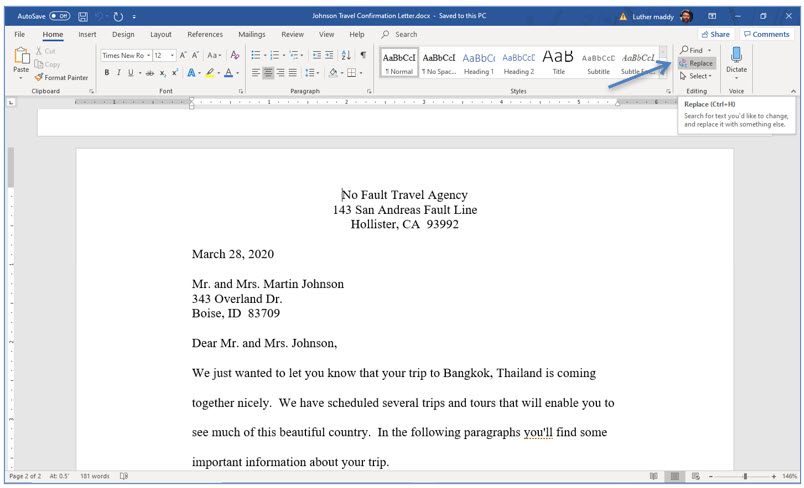This screenshot has width=804, height=488.
Task: Click the word count in status bar
Action: 95,476
